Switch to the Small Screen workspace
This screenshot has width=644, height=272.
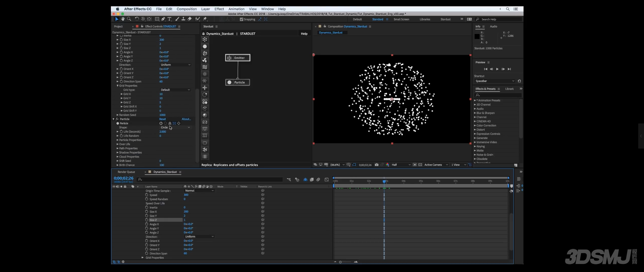401,19
